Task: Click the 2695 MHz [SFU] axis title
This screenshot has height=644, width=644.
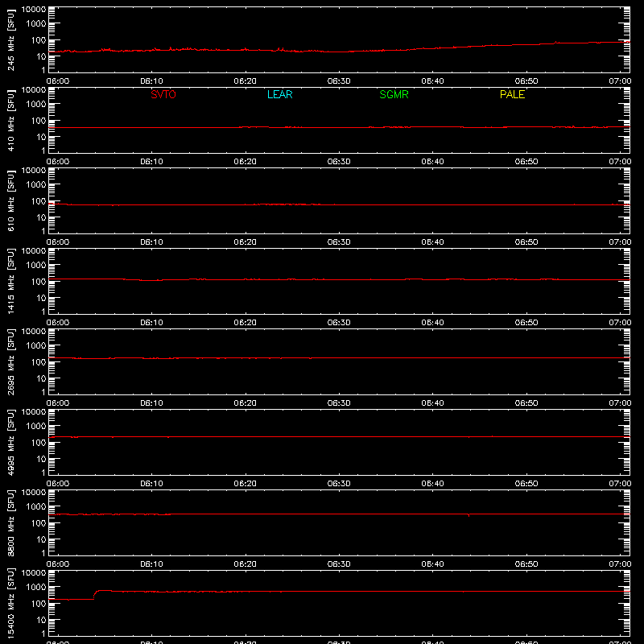Action: click(10, 361)
